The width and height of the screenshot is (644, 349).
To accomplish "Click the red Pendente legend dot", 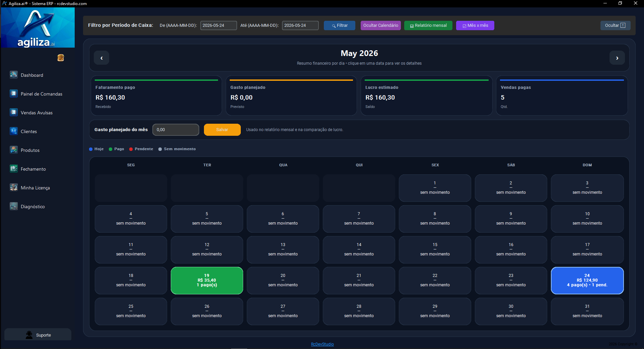I will click(x=131, y=149).
